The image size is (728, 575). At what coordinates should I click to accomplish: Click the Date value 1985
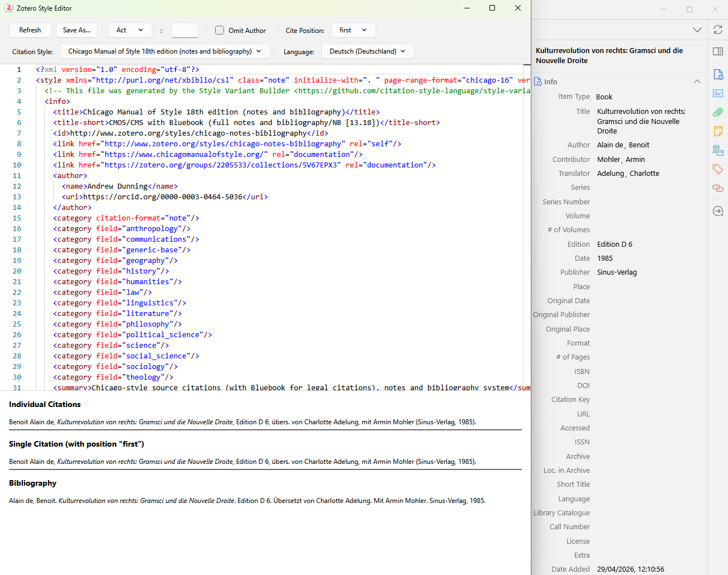[605, 258]
